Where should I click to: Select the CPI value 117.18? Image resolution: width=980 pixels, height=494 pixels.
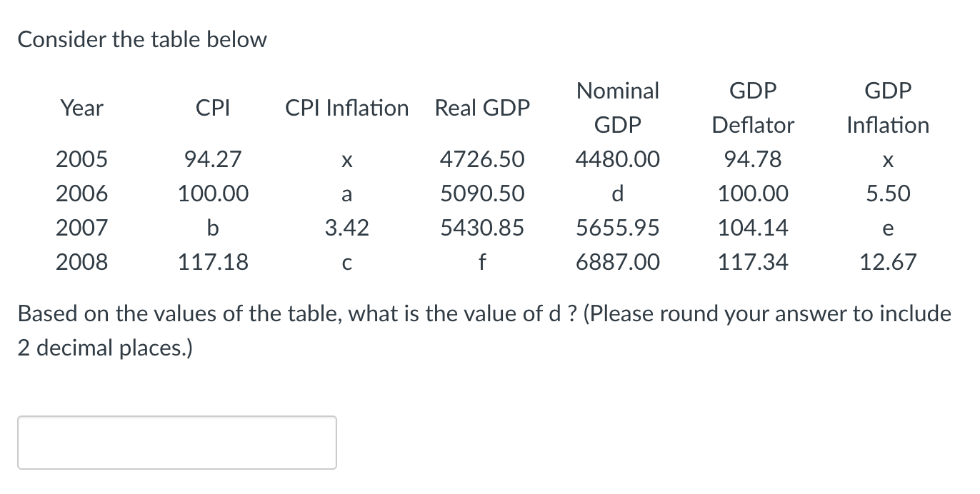(x=212, y=262)
